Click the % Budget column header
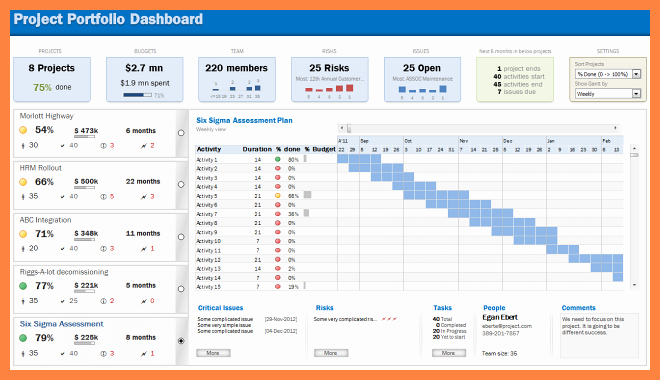Screen dimensions: 660x380 (320, 149)
